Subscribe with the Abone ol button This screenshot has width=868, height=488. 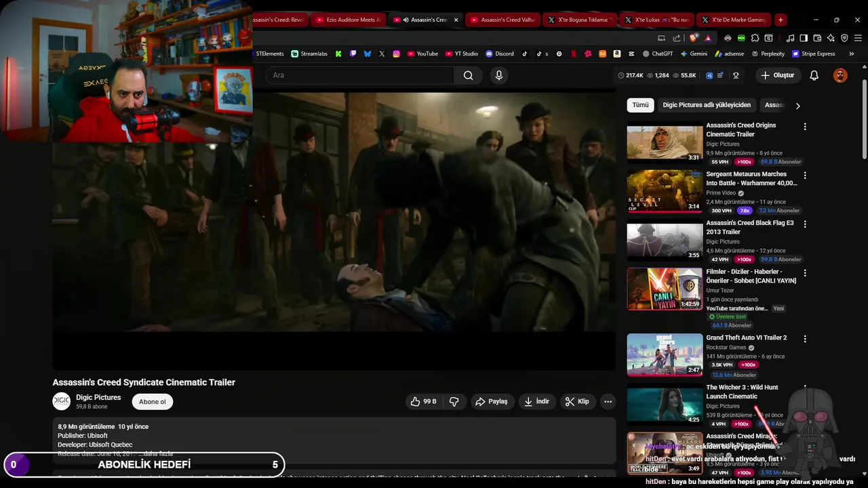tap(152, 402)
